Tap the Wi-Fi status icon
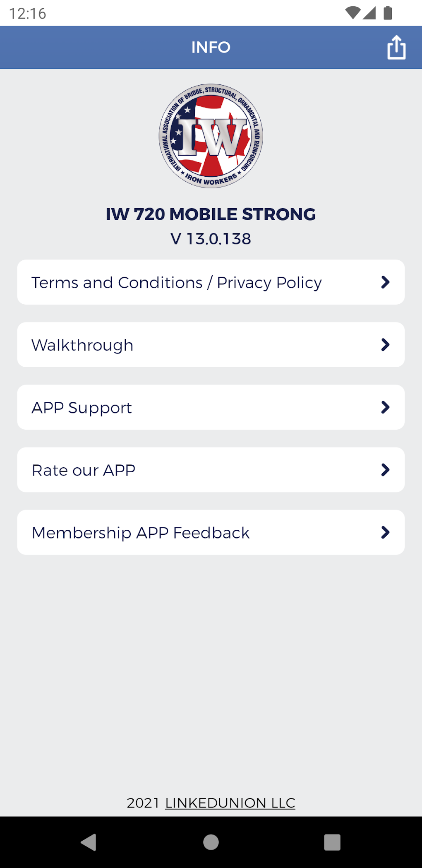This screenshot has height=868, width=422. pos(352,13)
